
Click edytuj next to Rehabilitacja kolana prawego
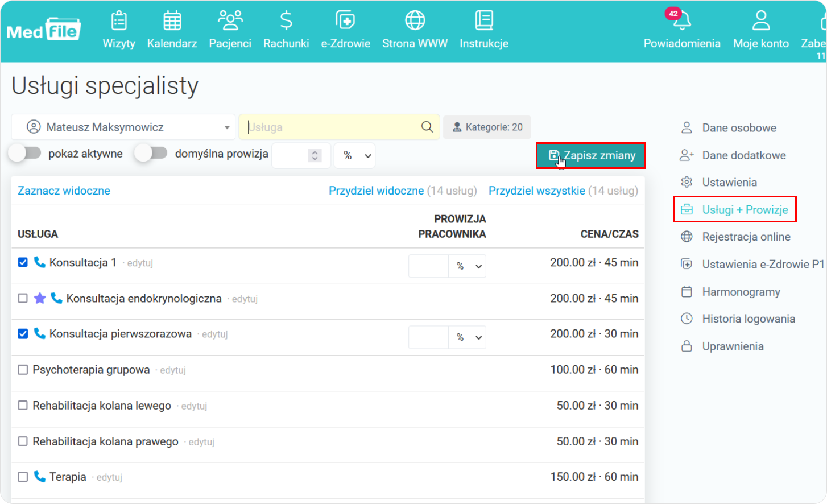point(201,441)
